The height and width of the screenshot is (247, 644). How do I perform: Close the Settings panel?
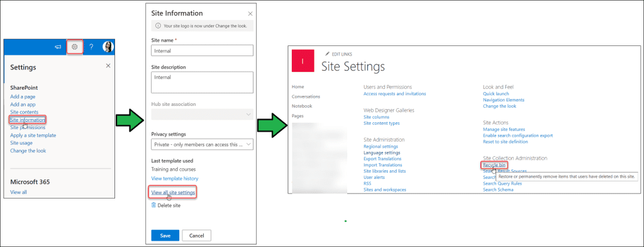pyautogui.click(x=108, y=66)
